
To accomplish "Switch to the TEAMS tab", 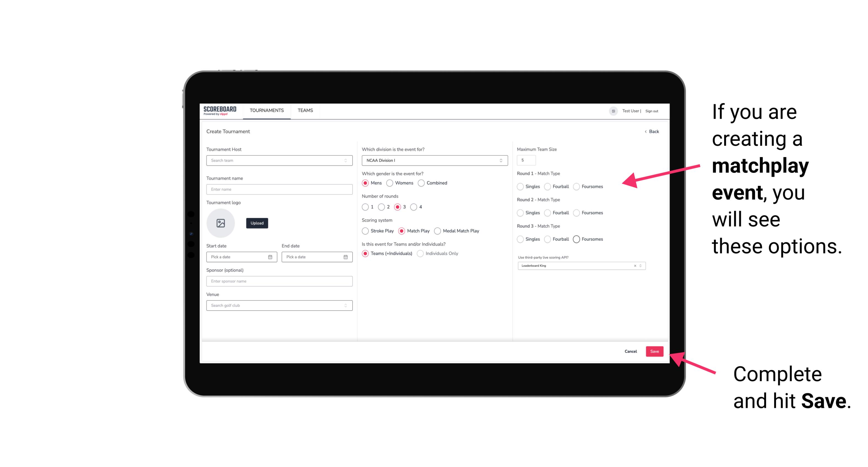I will (305, 110).
